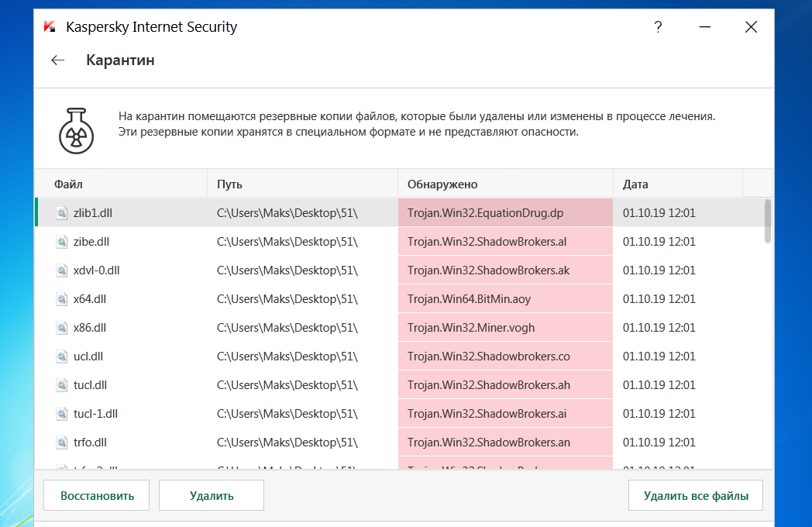Click the x64.dll file icon
This screenshot has width=812, height=527.
click(61, 299)
